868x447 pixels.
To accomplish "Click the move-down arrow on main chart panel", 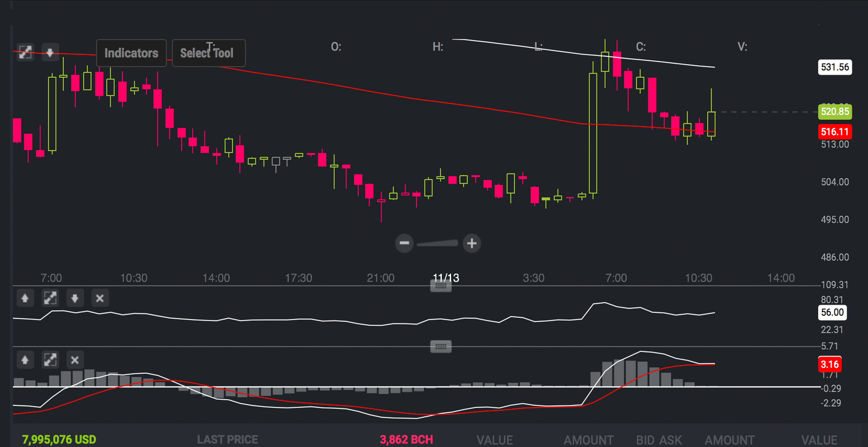I will [50, 53].
